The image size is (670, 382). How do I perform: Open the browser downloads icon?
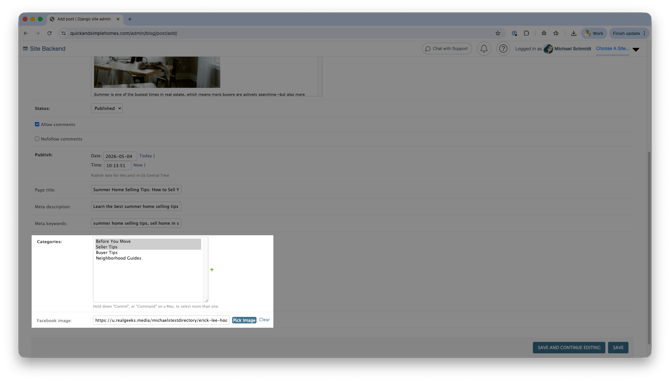click(x=573, y=33)
